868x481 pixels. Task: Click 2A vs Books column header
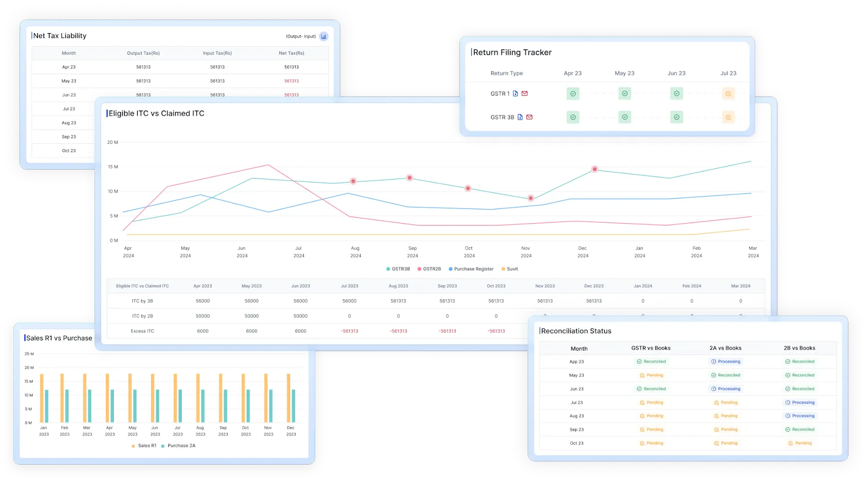click(x=725, y=348)
